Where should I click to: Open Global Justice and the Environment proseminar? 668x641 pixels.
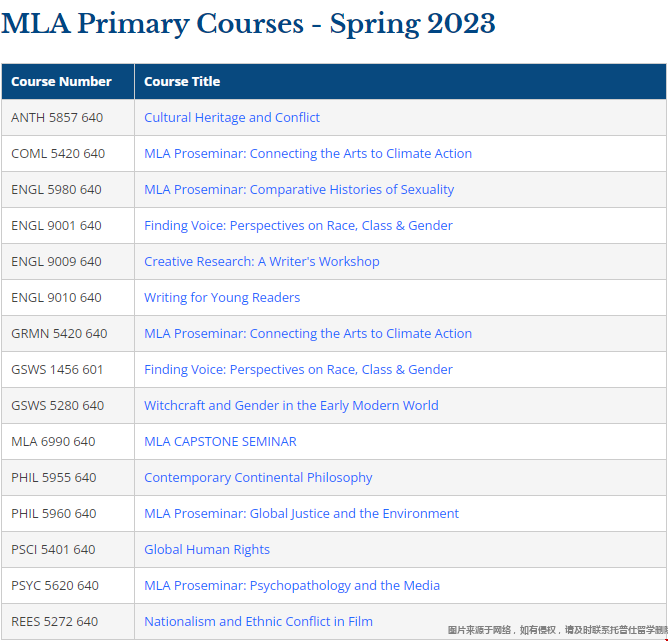pos(301,514)
